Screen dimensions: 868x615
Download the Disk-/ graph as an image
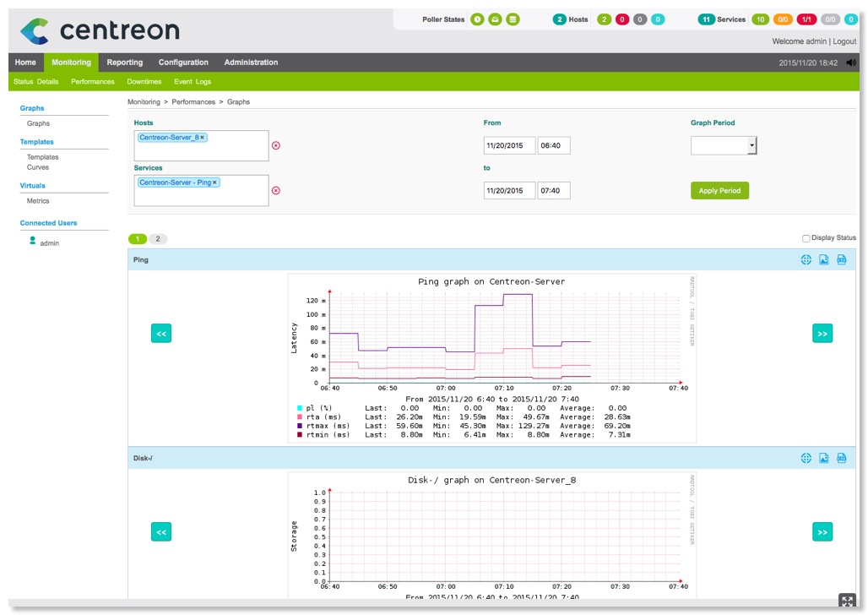tap(823, 458)
